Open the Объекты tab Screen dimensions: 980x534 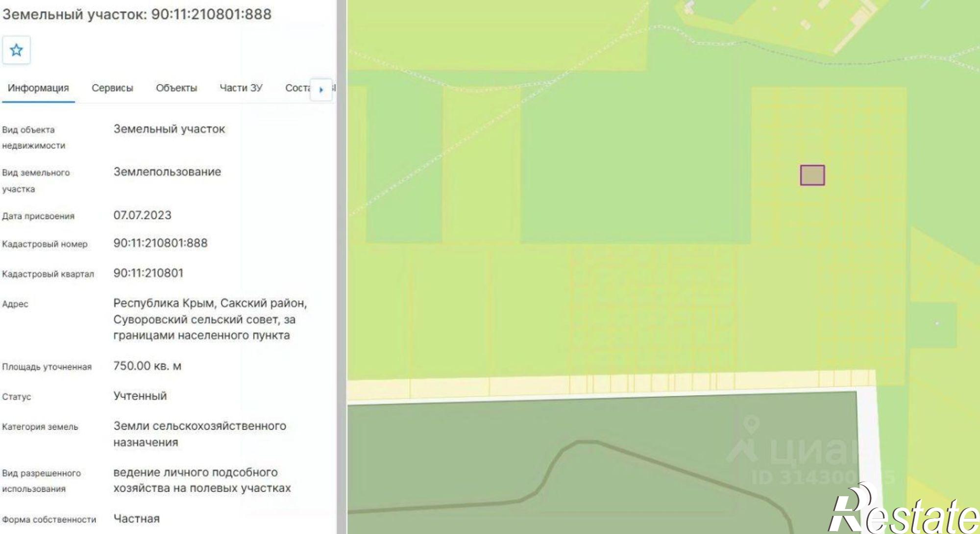[x=176, y=88]
